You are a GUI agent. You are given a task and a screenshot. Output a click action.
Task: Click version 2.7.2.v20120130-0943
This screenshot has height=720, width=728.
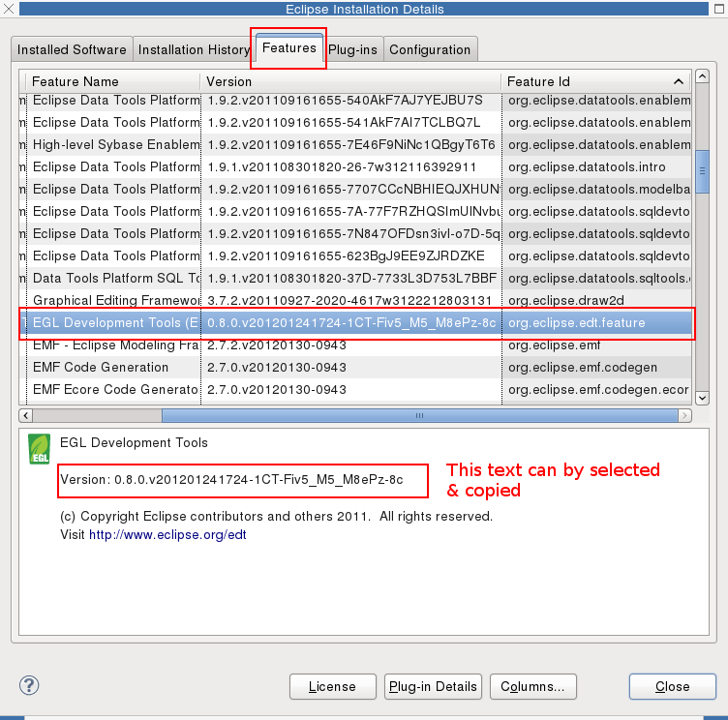click(277, 345)
